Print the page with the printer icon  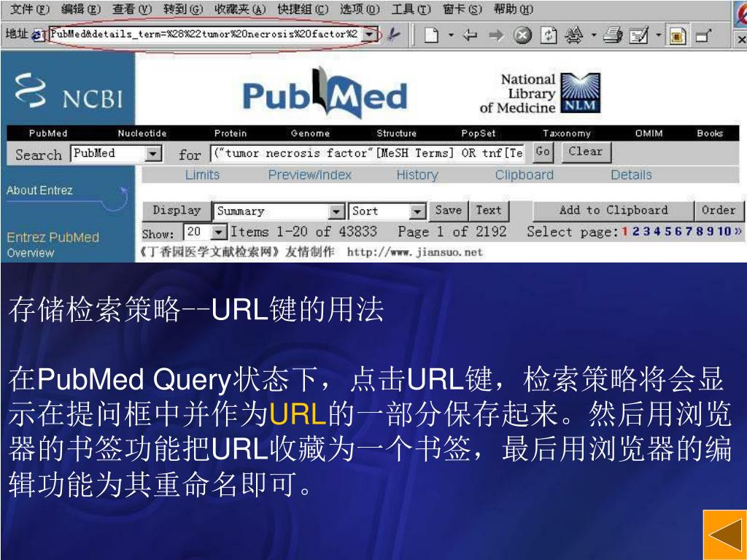click(x=613, y=35)
